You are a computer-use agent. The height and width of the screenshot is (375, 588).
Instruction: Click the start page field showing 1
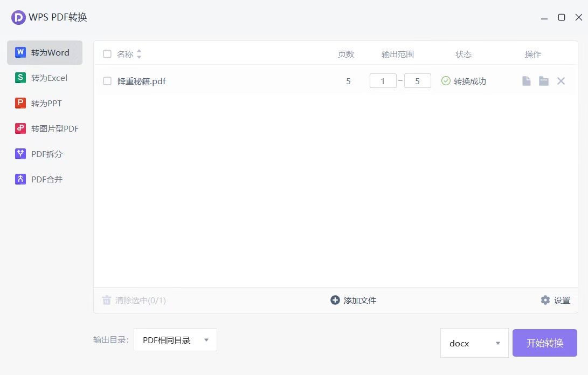[x=383, y=81]
